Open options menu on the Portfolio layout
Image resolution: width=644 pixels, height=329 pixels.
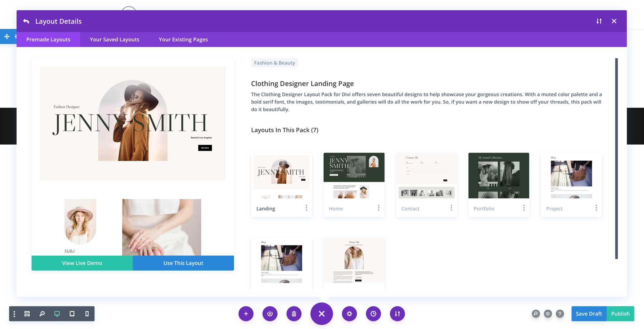click(x=524, y=208)
